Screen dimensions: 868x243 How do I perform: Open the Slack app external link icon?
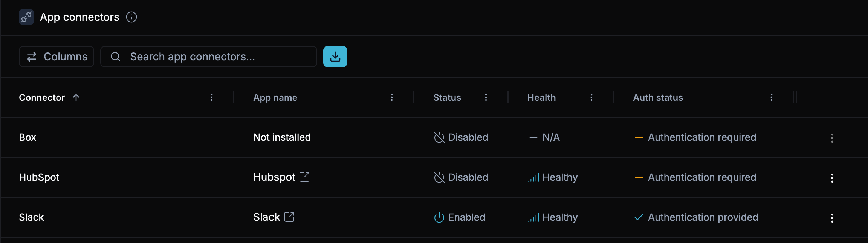(289, 217)
